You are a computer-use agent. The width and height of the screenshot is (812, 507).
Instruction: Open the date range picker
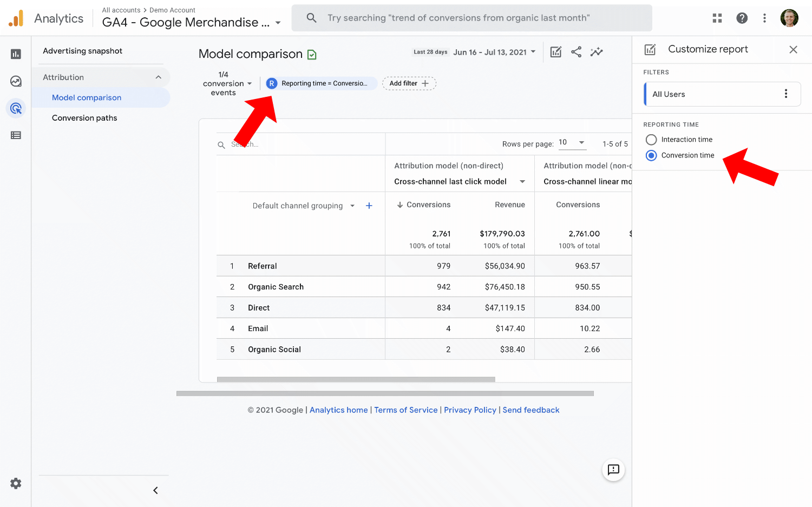coord(495,52)
